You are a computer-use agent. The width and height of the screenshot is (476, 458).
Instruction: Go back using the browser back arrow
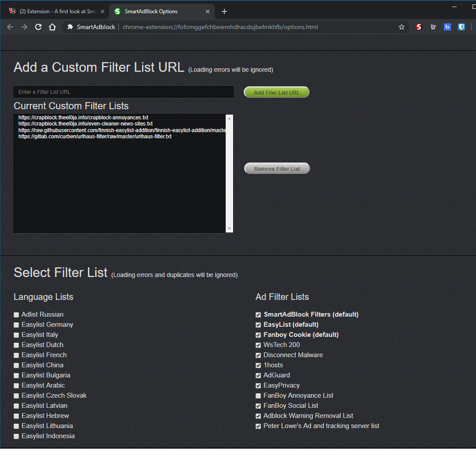tap(10, 27)
